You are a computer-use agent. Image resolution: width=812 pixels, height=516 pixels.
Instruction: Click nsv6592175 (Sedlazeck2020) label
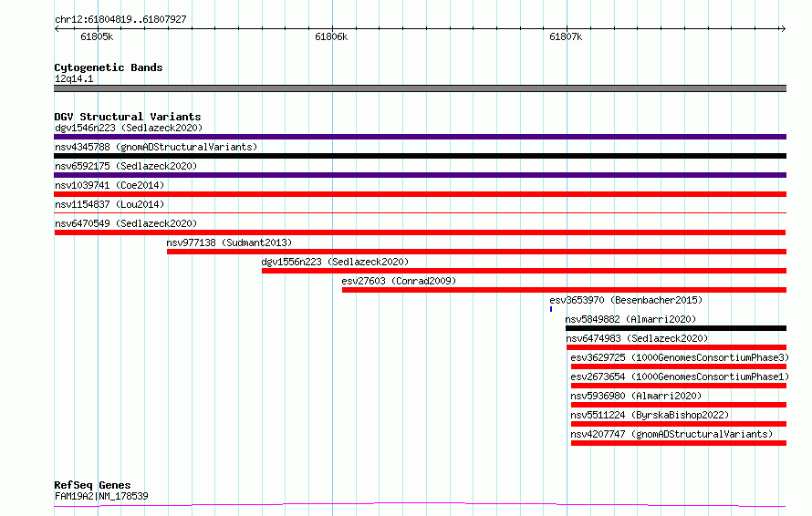point(126,166)
